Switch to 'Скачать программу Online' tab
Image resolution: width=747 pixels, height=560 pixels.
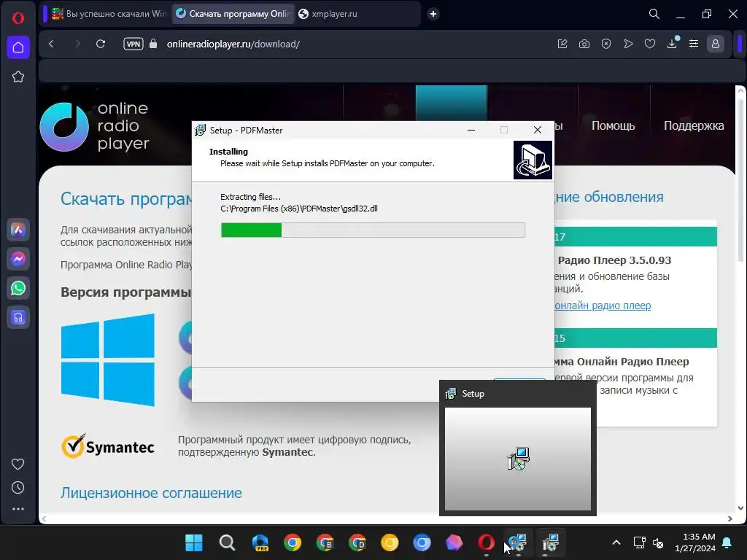pyautogui.click(x=233, y=14)
